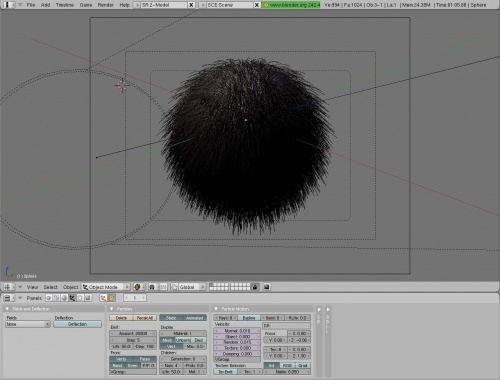This screenshot has width=500, height=380.
Task: Open the Add menu
Action: [45, 5]
